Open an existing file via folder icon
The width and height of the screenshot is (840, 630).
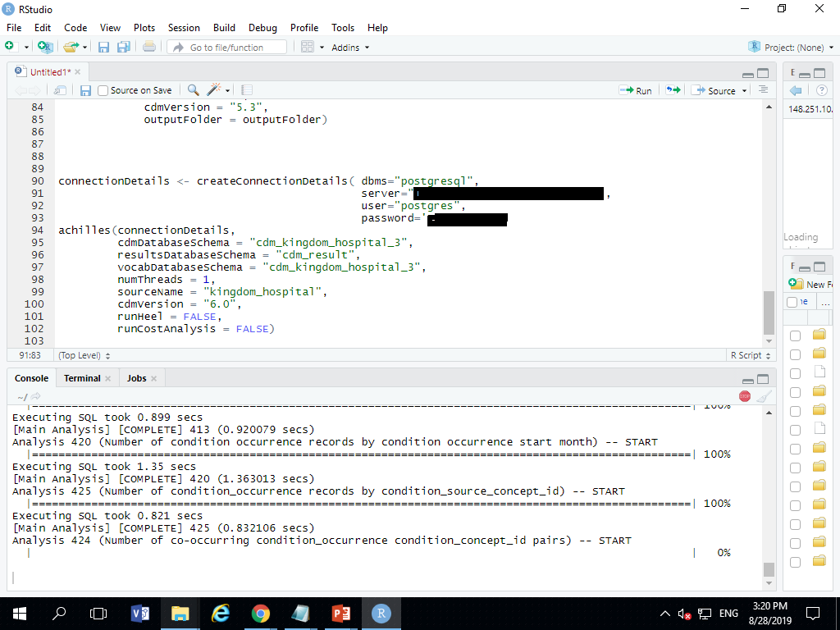(71, 47)
